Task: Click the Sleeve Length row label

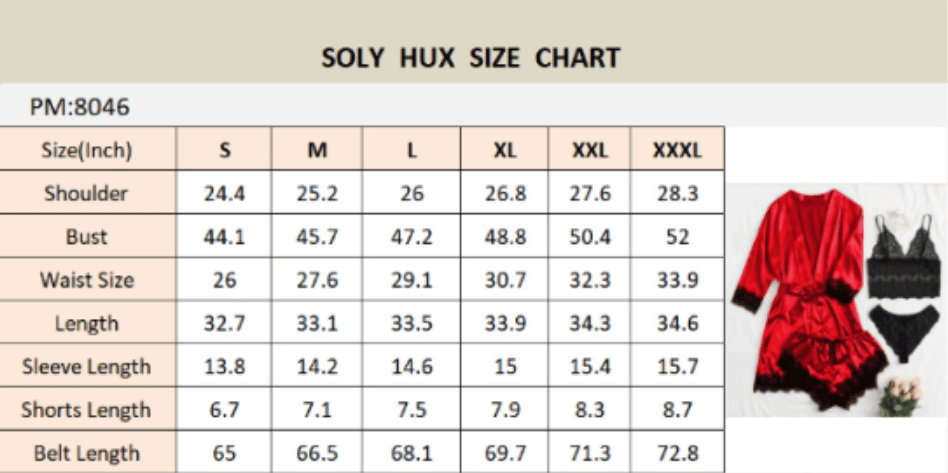Action: coord(88,366)
